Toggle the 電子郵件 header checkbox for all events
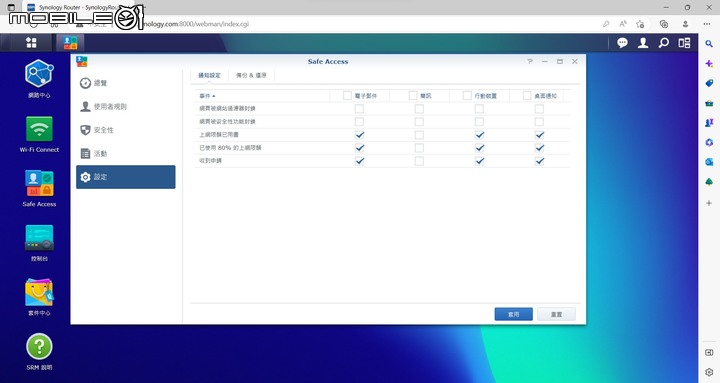This screenshot has width=720, height=383. coord(347,96)
